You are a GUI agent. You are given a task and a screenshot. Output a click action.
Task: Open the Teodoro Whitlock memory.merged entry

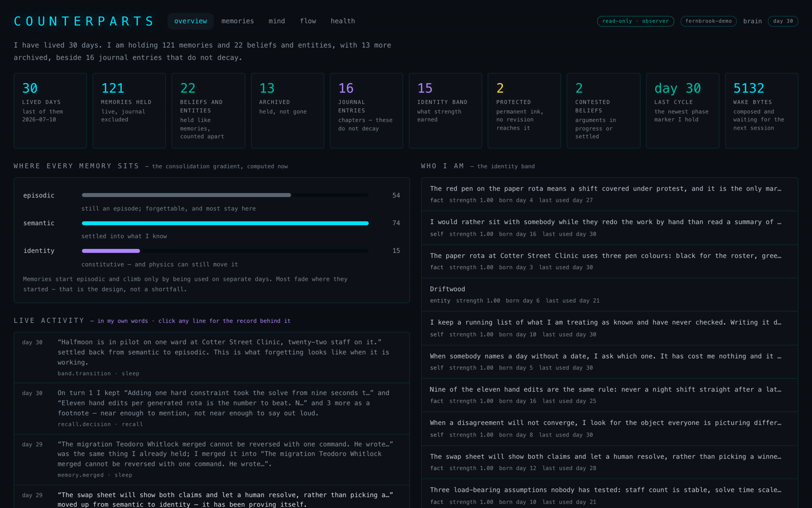(x=211, y=459)
